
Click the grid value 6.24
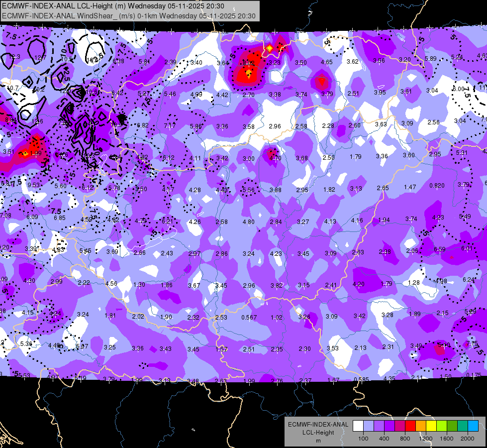[x=469, y=280]
